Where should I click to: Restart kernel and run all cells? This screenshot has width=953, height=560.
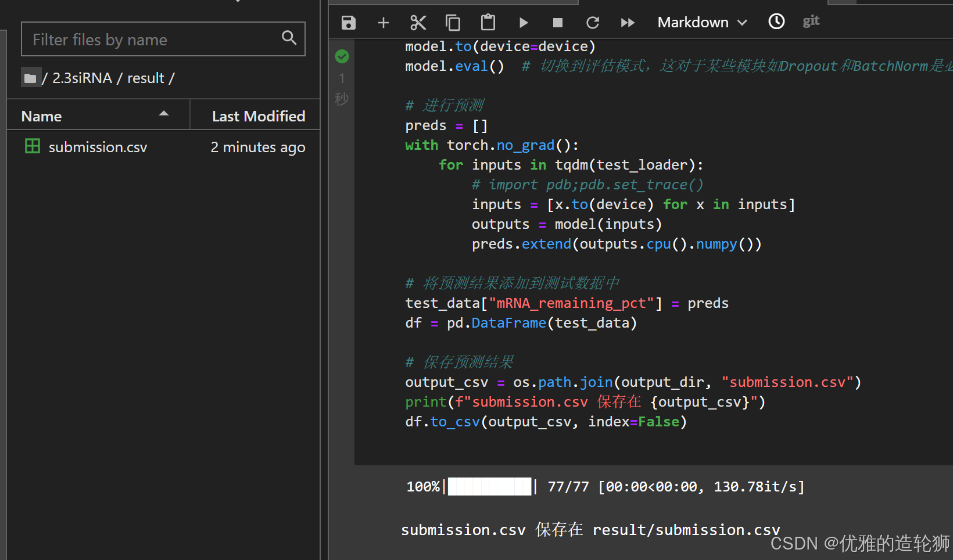628,23
